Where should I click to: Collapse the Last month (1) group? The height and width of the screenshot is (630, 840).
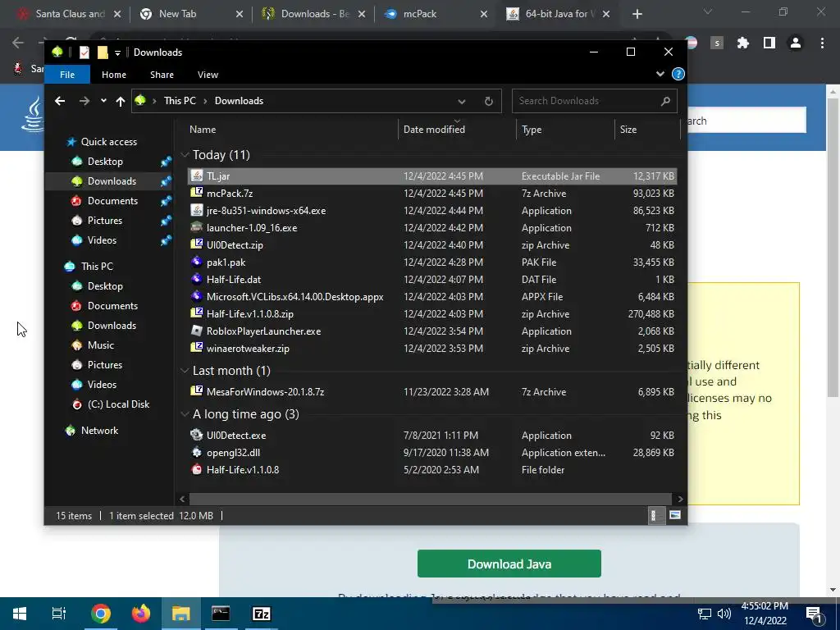coord(185,371)
